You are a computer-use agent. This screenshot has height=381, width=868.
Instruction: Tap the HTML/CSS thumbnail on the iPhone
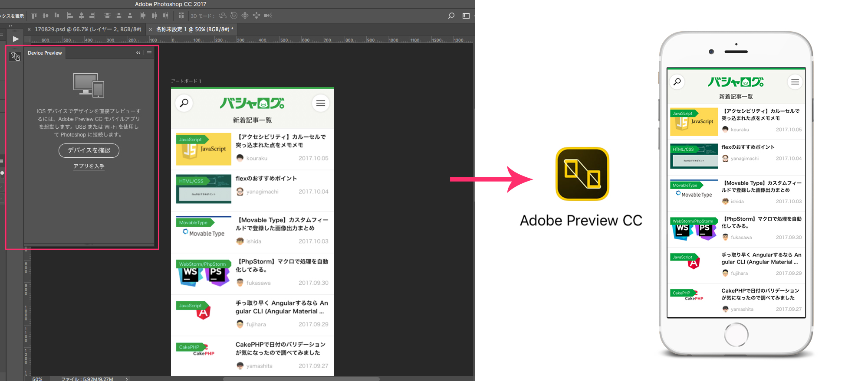pyautogui.click(x=694, y=156)
